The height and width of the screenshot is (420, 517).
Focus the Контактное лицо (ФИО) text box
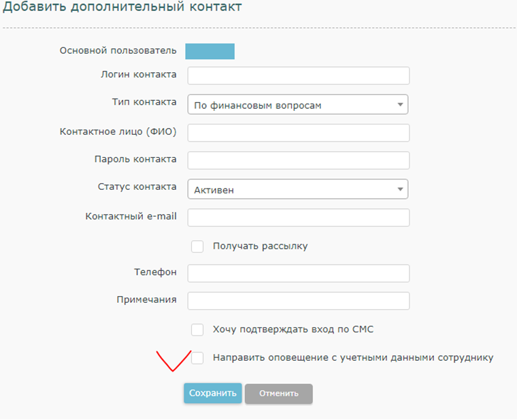click(x=298, y=133)
